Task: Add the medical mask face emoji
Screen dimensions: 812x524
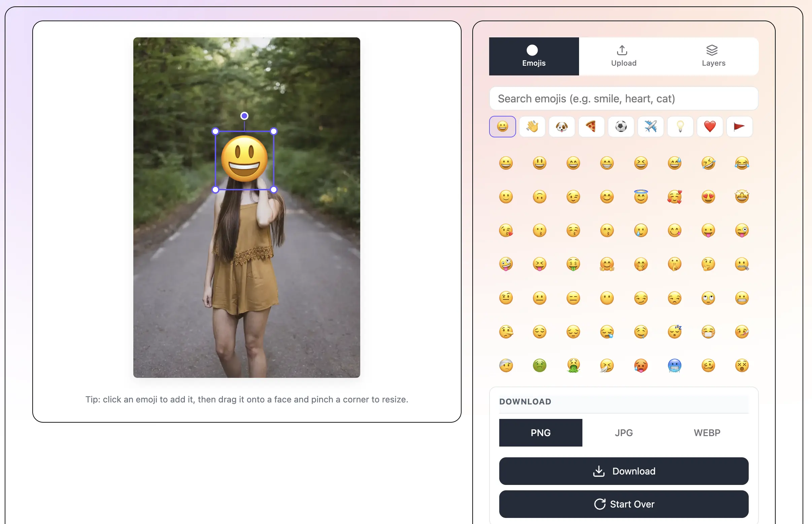Action: [708, 332]
